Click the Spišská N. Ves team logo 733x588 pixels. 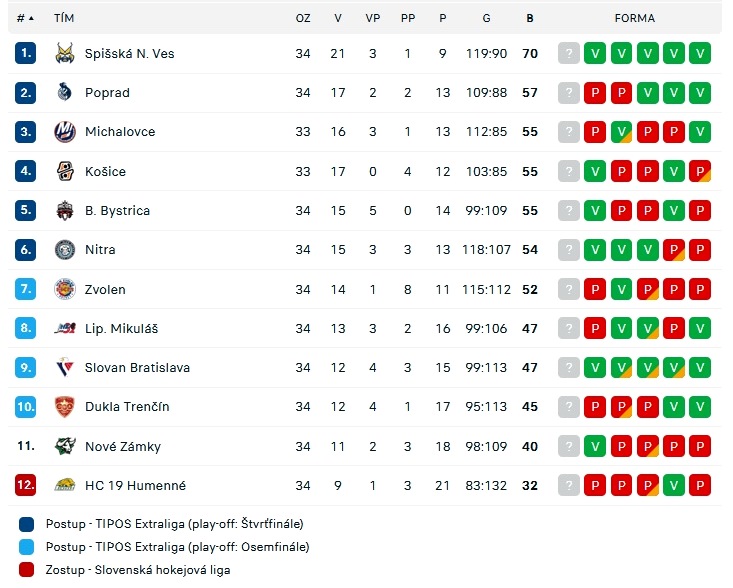click(65, 53)
